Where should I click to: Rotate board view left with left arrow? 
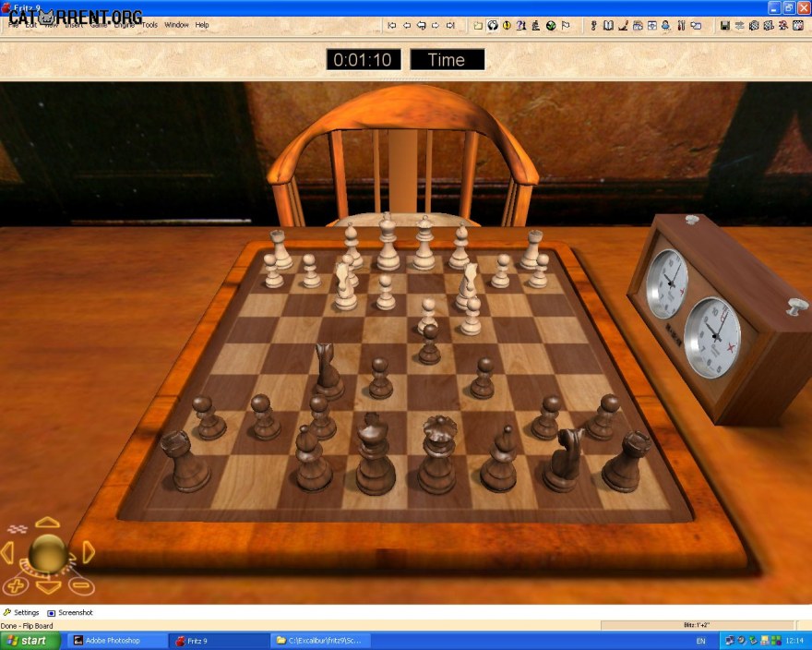point(6,552)
